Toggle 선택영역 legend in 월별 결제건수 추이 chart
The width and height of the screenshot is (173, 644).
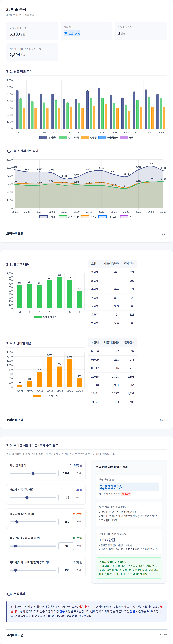(48, 217)
